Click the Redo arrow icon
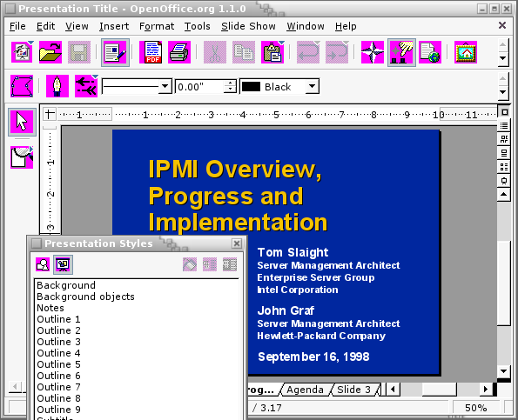Viewport: 518px width, 420px height. tap(337, 52)
